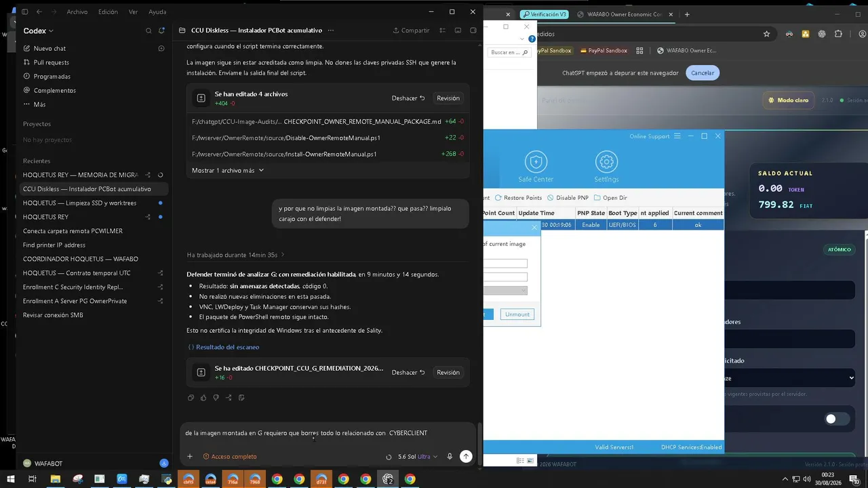868x488 pixels.
Task: Click the send arrow button
Action: point(466,457)
